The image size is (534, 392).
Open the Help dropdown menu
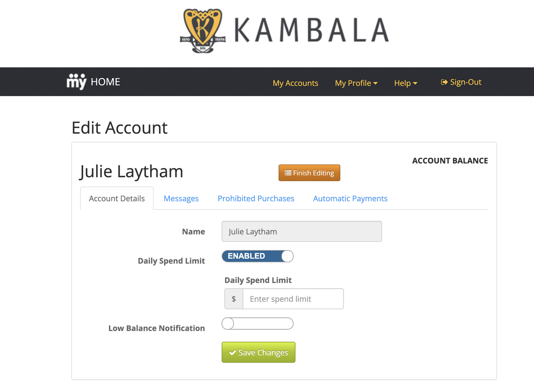pos(405,83)
